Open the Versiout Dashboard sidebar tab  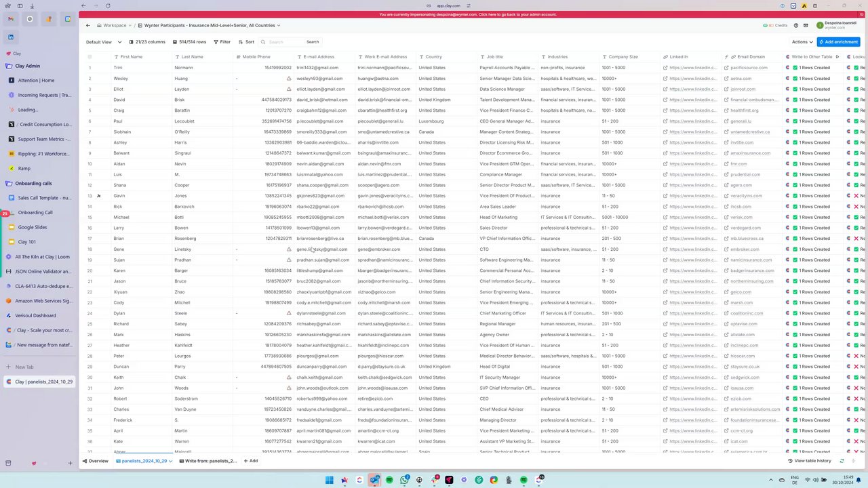point(39,315)
